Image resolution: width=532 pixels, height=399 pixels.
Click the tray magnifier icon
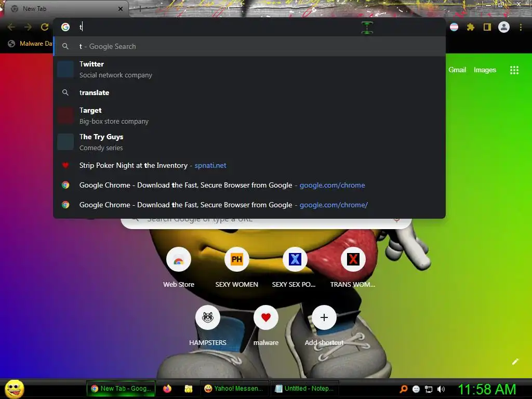pyautogui.click(x=403, y=389)
